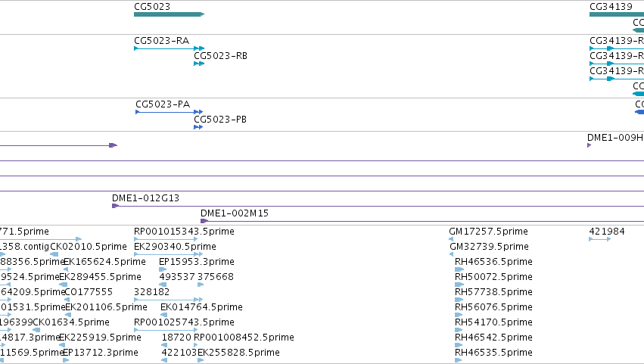Select the EK290340.5prime EST label
Image resolution: width=644 pixels, height=364 pixels.
(x=175, y=247)
